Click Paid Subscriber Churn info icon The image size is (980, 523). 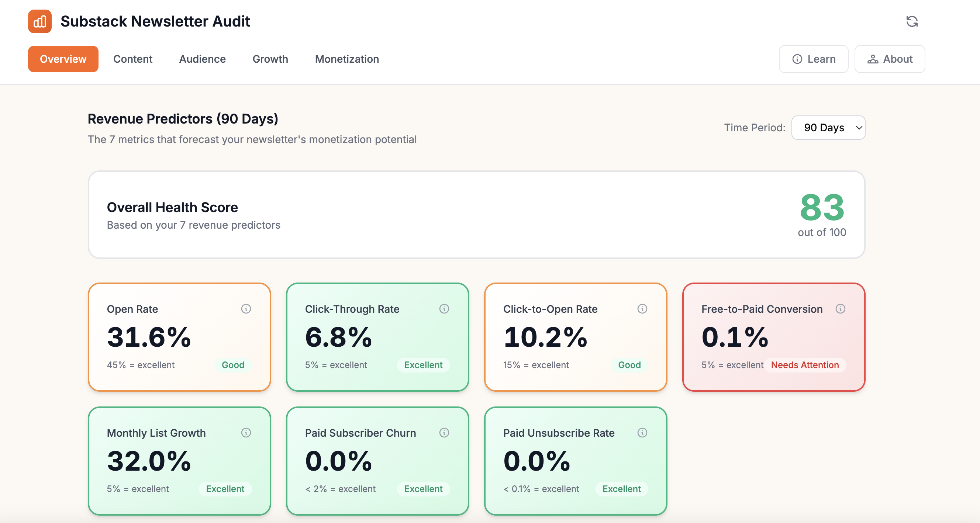click(x=444, y=433)
